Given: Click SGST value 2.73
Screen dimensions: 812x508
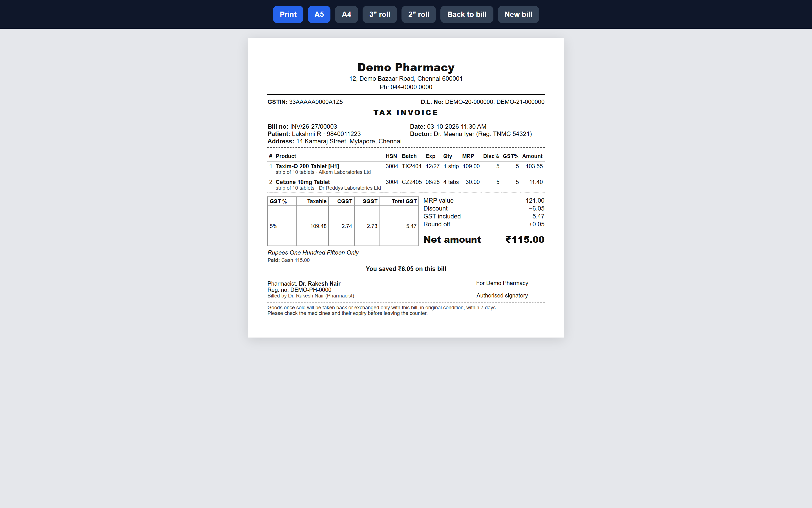Looking at the screenshot, I should [x=372, y=226].
